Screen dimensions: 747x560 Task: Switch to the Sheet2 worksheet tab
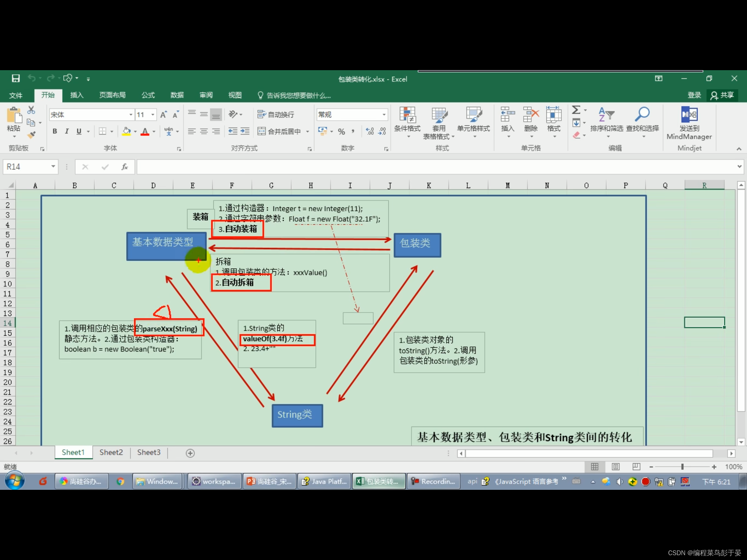coord(111,452)
